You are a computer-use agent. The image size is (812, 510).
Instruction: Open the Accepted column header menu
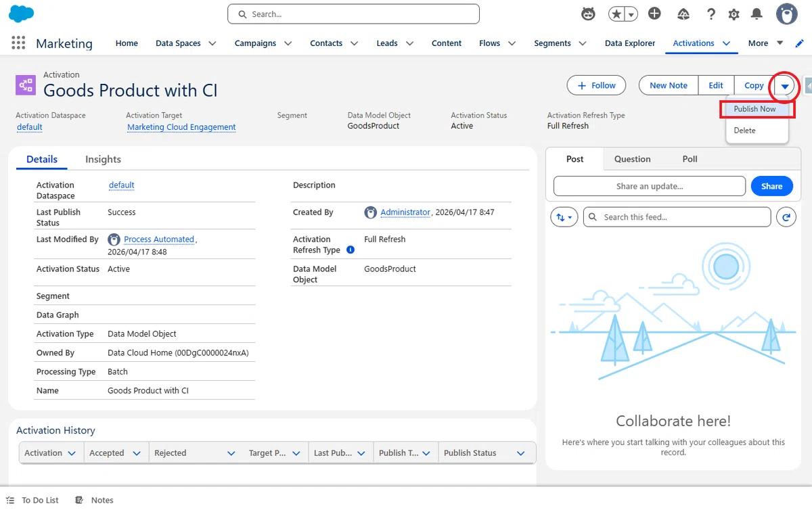coord(136,453)
